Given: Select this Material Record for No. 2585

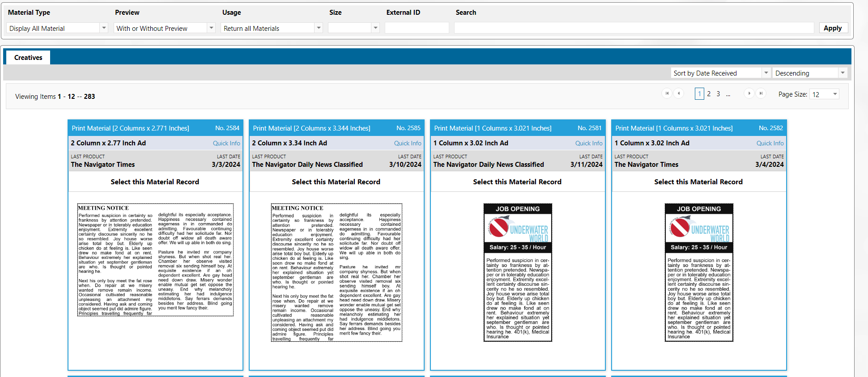Looking at the screenshot, I should click(336, 182).
